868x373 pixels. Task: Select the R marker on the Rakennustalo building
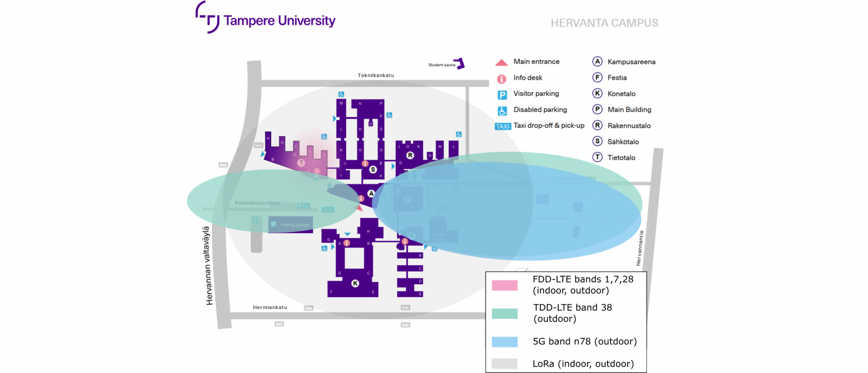coord(410,156)
